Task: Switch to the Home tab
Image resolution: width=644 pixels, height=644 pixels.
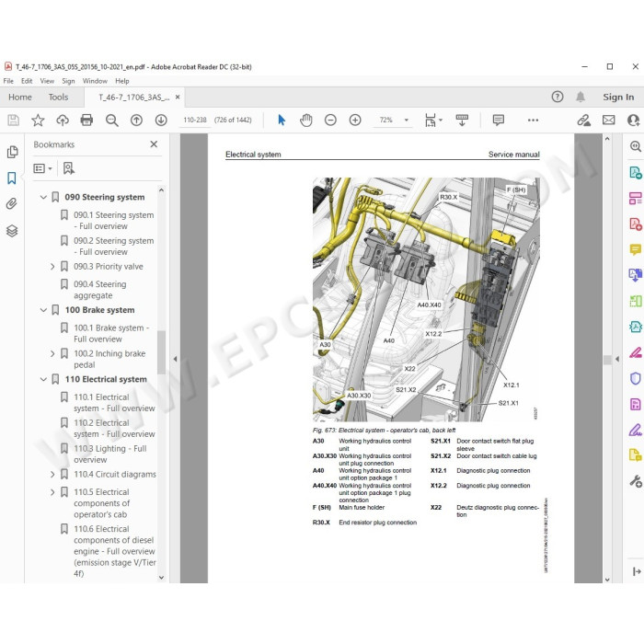Action: (20, 98)
